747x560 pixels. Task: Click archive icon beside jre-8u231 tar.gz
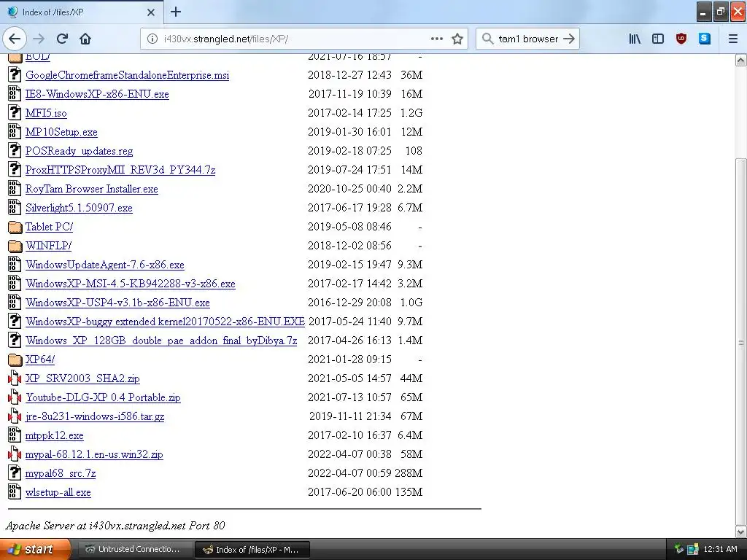[15, 416]
